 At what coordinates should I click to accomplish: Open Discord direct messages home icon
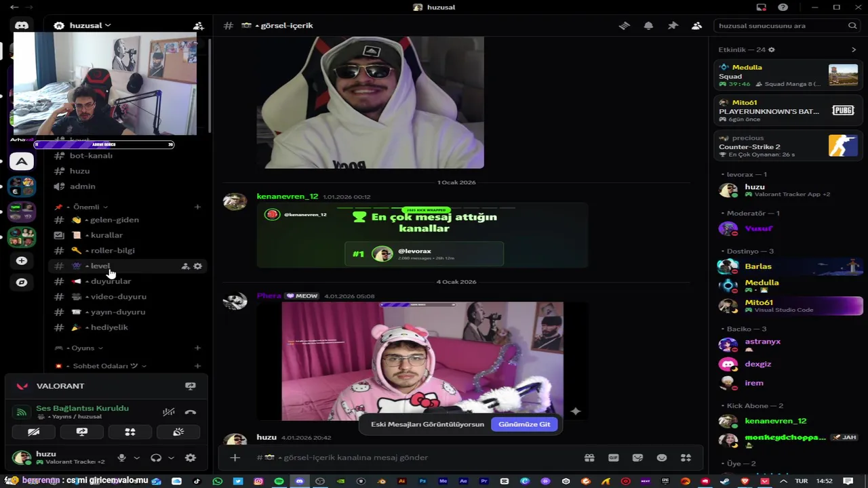[x=22, y=26]
